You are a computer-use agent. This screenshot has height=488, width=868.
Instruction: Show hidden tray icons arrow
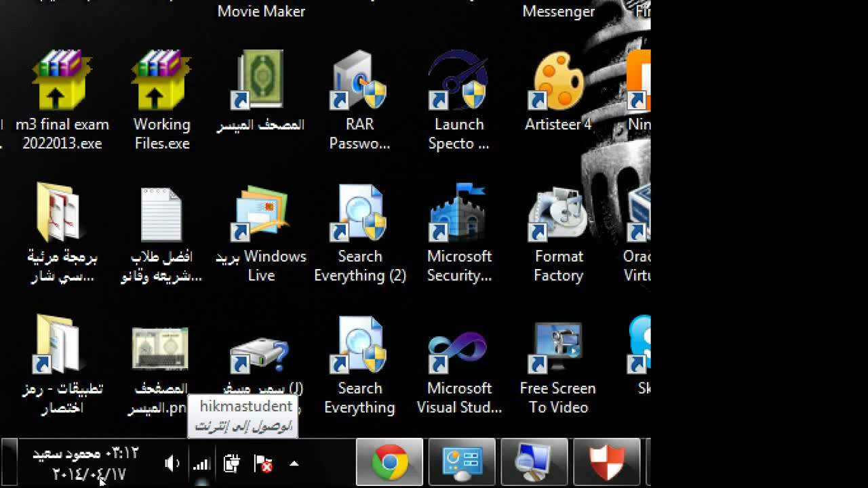point(294,464)
